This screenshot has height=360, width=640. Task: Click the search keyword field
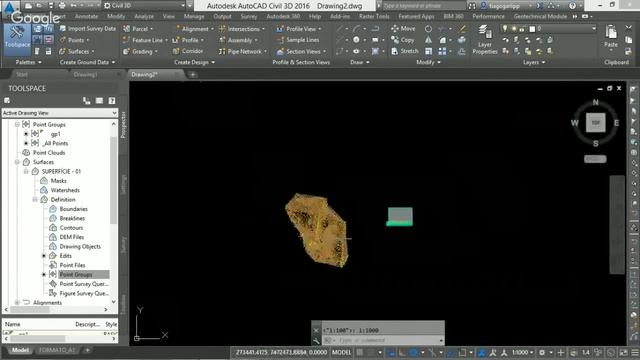[424, 6]
